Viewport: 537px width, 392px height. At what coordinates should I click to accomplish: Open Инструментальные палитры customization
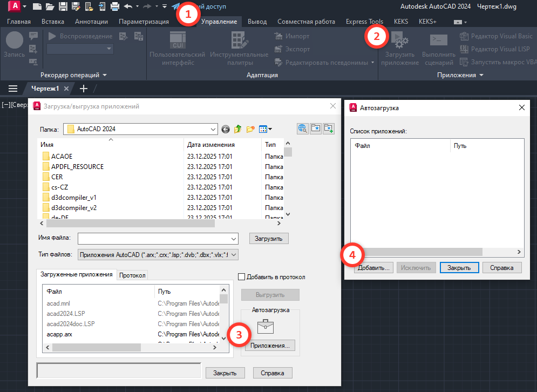239,49
